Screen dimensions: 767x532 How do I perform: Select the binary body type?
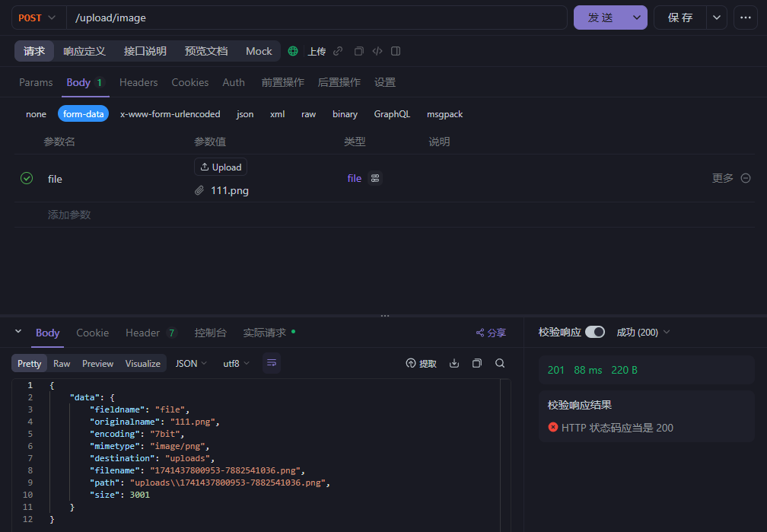coord(345,114)
